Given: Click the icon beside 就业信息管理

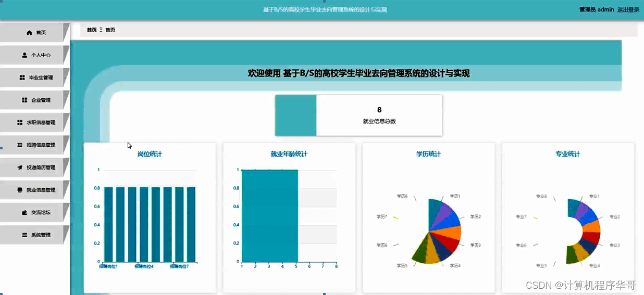Looking at the screenshot, I should 20,190.
